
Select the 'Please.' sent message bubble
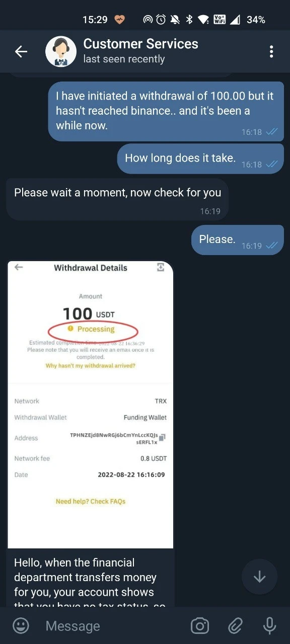pyautogui.click(x=238, y=240)
